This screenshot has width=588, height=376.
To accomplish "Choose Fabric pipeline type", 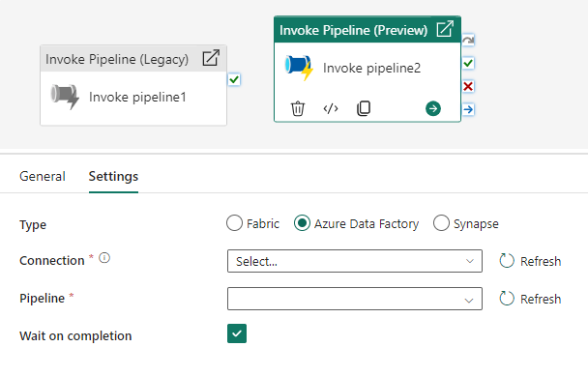I will click(234, 223).
